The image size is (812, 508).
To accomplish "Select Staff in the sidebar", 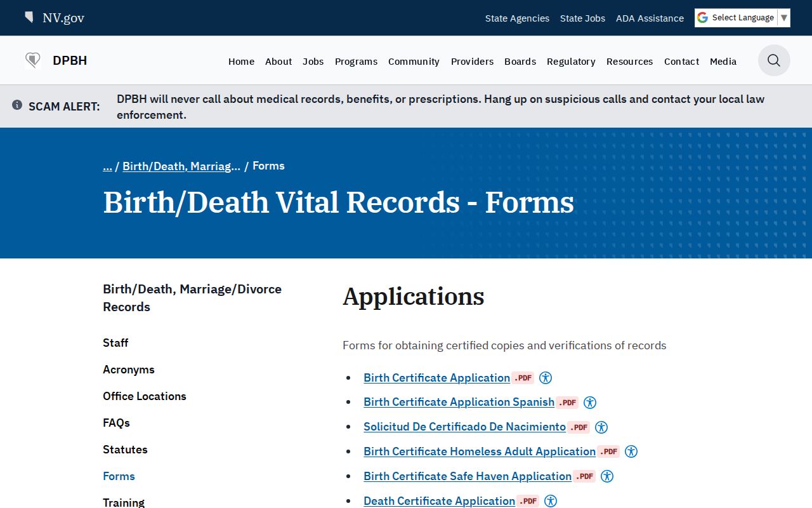I will (x=115, y=343).
